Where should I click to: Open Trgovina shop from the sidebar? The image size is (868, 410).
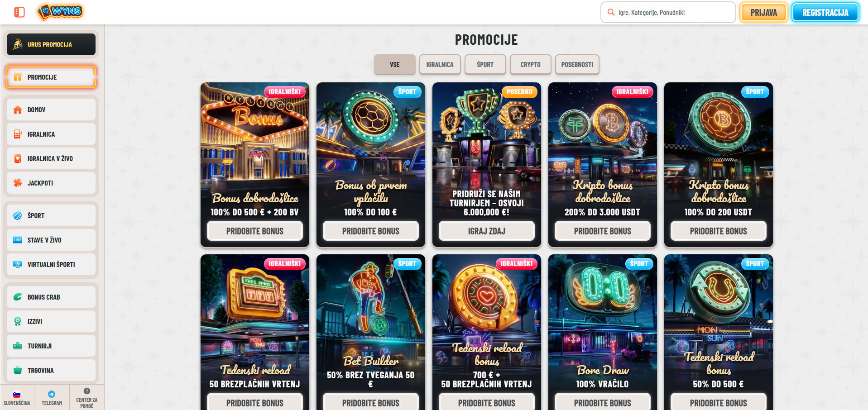(x=51, y=370)
